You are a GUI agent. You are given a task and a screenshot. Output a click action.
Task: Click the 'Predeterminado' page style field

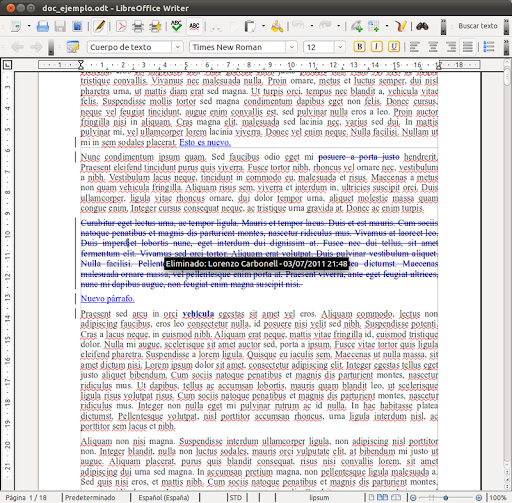90,498
